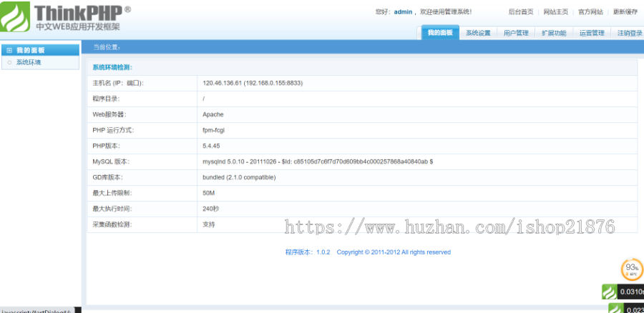Click the 93% circular performance indicator
This screenshot has width=644, height=313.
point(632,269)
